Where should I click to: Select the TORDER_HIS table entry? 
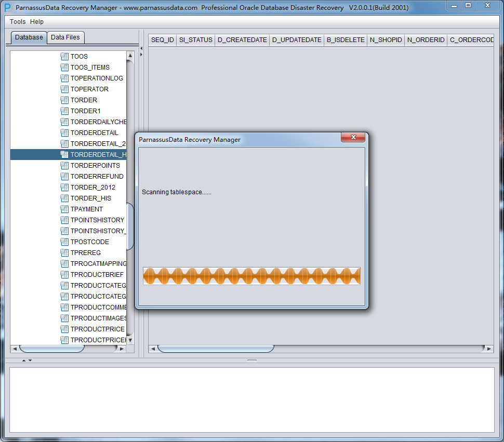90,198
